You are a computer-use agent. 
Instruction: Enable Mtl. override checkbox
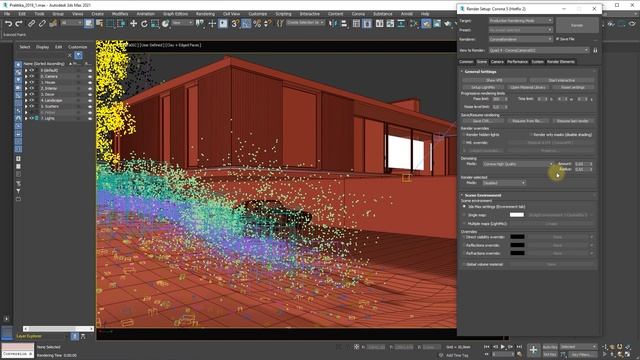(464, 143)
